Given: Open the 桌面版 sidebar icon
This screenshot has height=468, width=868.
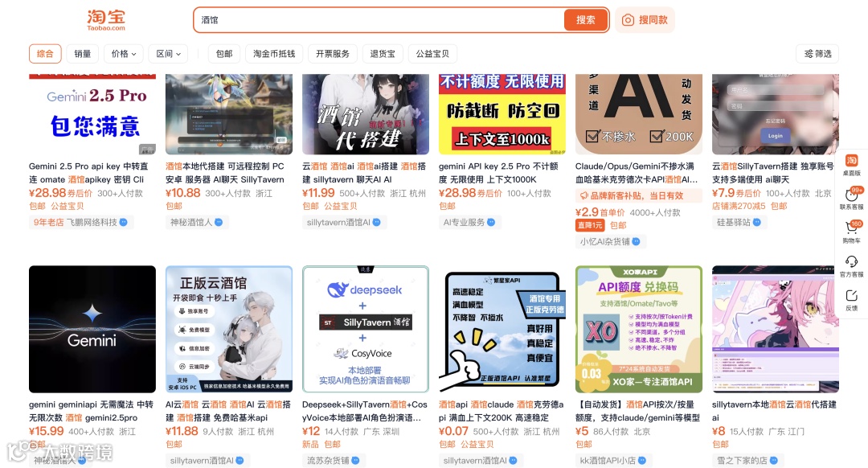Looking at the screenshot, I should 851,165.
